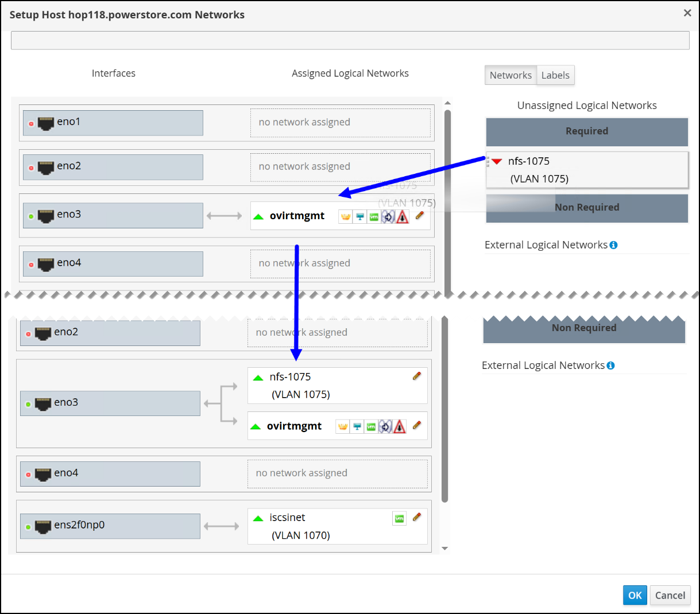Click the migration arrow icon on upper ovirtmgmt
Image resolution: width=700 pixels, height=614 pixels.
(388, 217)
